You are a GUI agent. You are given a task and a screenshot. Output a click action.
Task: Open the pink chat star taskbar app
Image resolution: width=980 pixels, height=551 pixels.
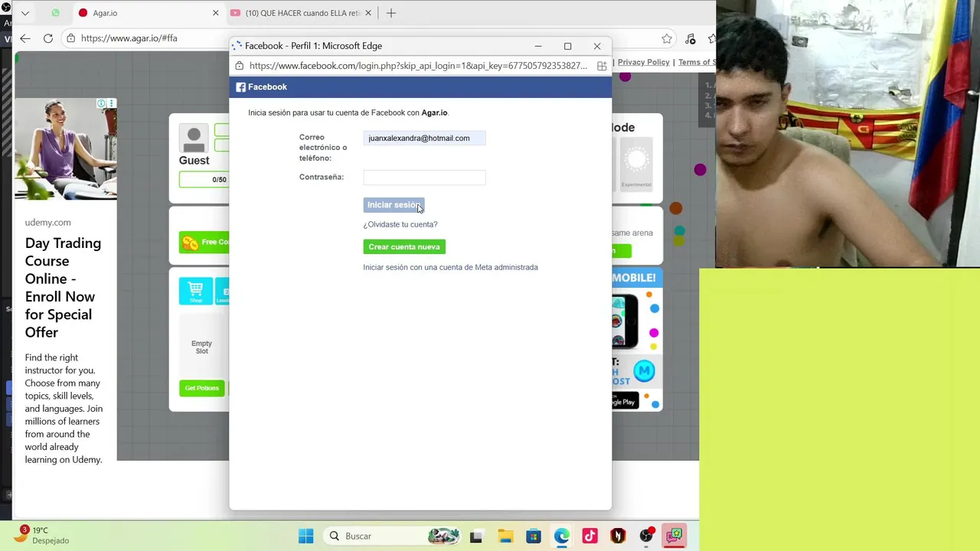pyautogui.click(x=675, y=536)
